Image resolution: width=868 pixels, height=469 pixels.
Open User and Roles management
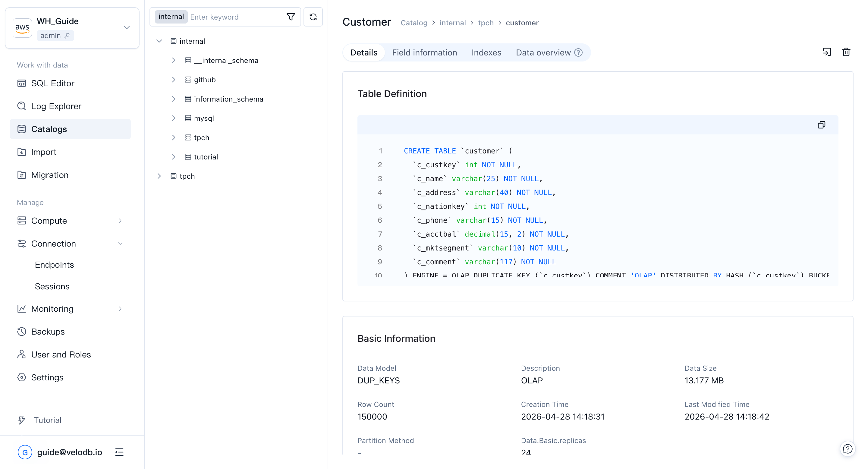coord(61,354)
